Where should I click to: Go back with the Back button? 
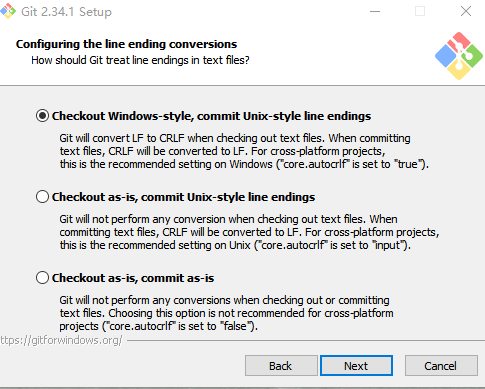[281, 366]
